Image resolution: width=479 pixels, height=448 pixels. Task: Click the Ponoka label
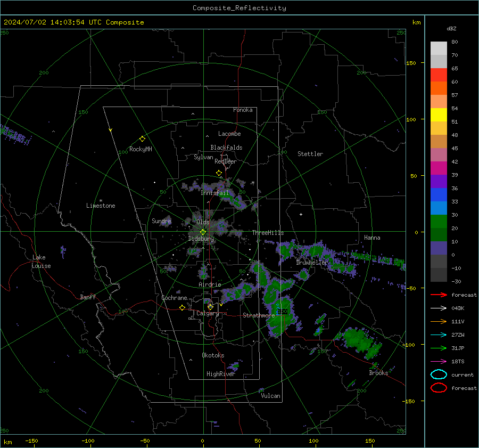click(243, 110)
